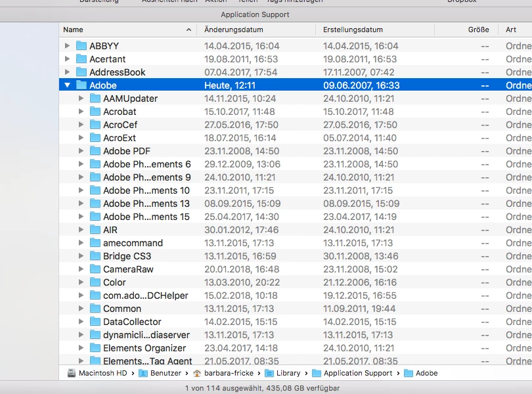532x394 pixels.
Task: Expand the Common folder triangle
Action: click(81, 309)
